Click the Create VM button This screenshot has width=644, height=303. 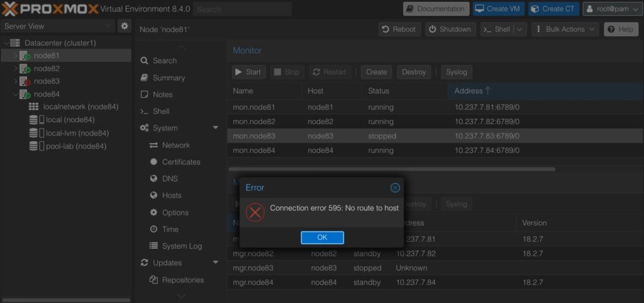coord(498,9)
